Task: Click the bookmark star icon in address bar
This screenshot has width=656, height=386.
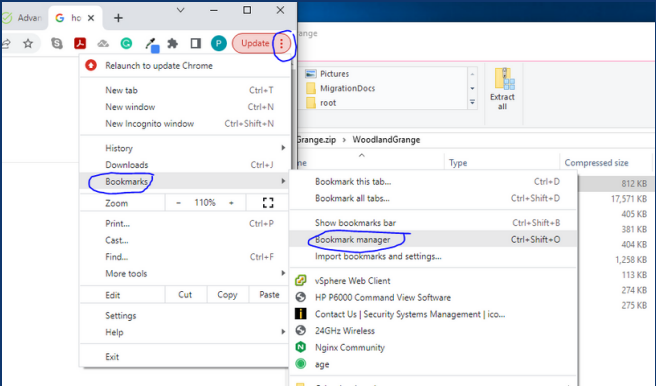Action: 28,43
